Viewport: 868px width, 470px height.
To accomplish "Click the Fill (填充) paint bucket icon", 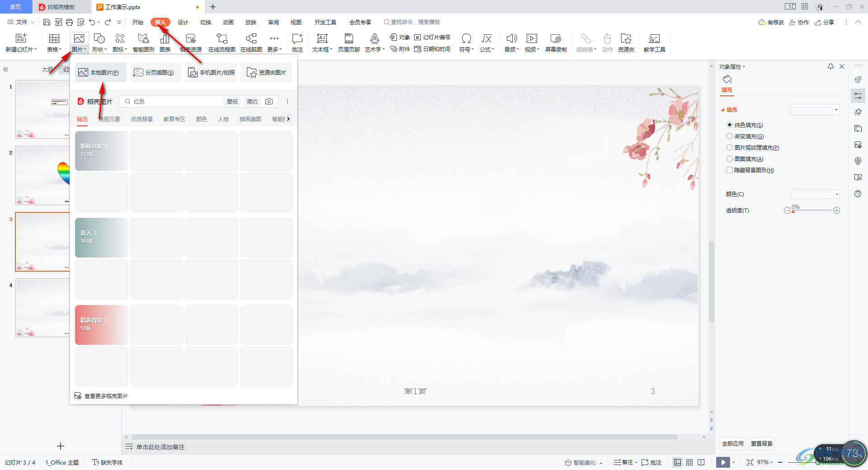I will [727, 80].
